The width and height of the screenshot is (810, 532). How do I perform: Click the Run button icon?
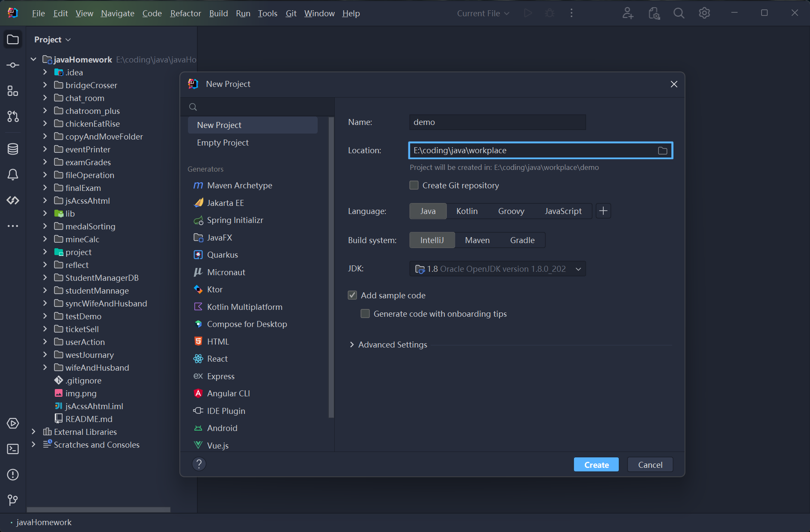[x=528, y=13]
